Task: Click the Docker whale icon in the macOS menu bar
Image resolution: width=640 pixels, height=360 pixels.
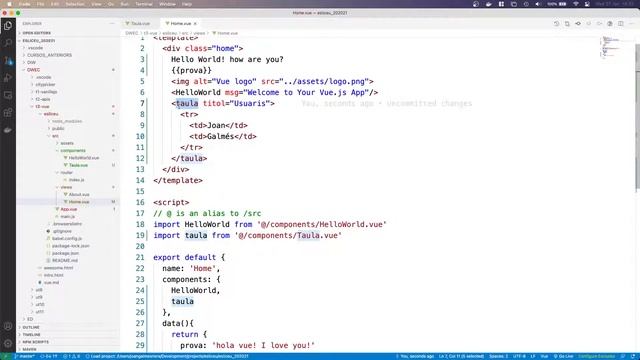Action: 489,4
